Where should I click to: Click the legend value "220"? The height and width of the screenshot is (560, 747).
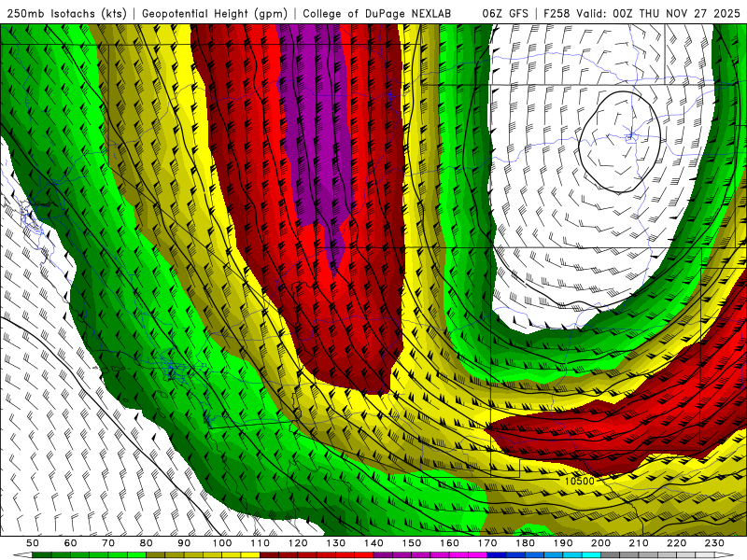(676, 543)
